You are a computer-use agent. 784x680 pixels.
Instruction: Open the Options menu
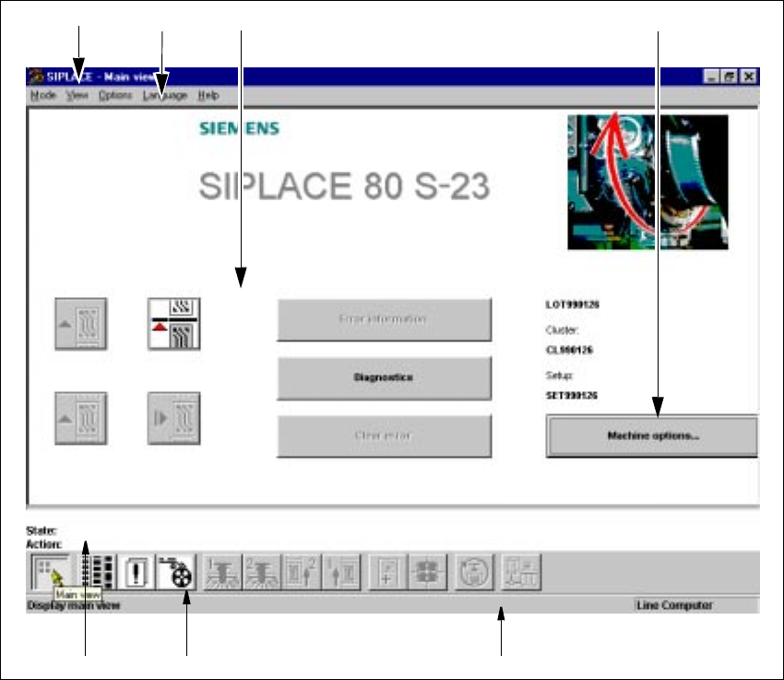tap(115, 95)
